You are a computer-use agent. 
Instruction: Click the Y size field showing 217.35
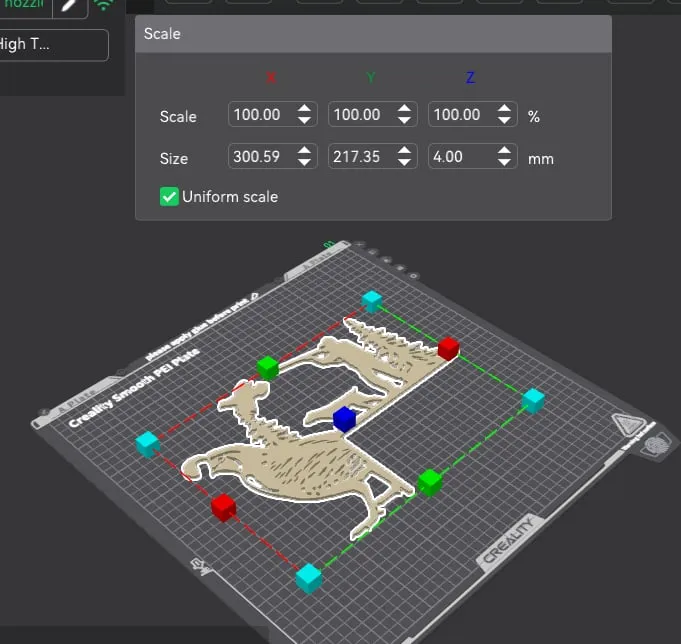(x=372, y=156)
